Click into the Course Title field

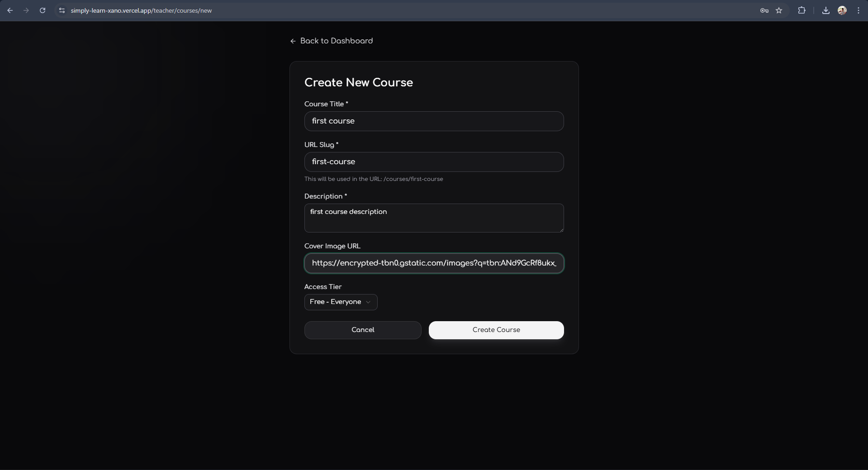[x=434, y=121]
